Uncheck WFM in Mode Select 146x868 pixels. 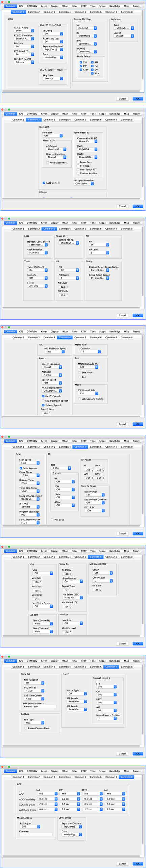(92, 73)
